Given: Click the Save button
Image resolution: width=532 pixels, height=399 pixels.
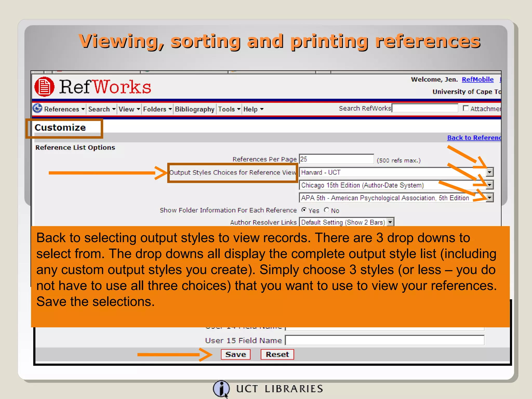Looking at the screenshot, I should pyautogui.click(x=236, y=354).
